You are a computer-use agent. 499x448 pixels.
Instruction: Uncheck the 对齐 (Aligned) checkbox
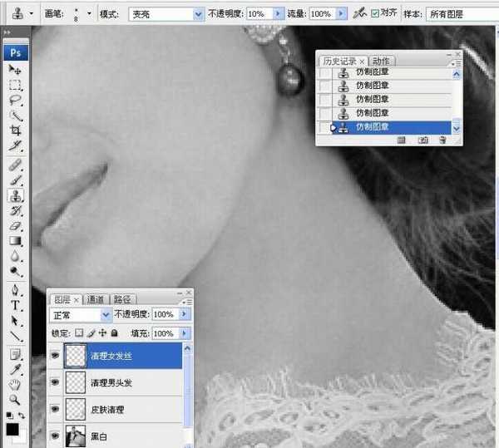coord(375,14)
